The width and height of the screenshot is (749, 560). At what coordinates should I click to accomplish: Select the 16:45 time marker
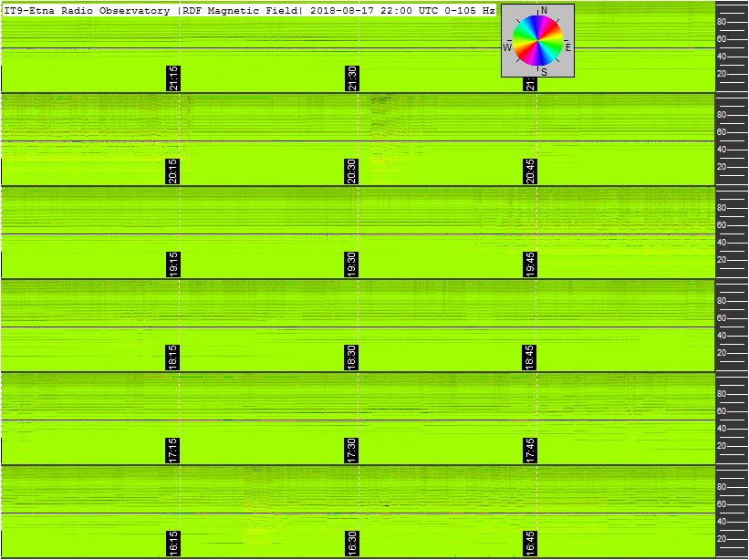pos(530,544)
